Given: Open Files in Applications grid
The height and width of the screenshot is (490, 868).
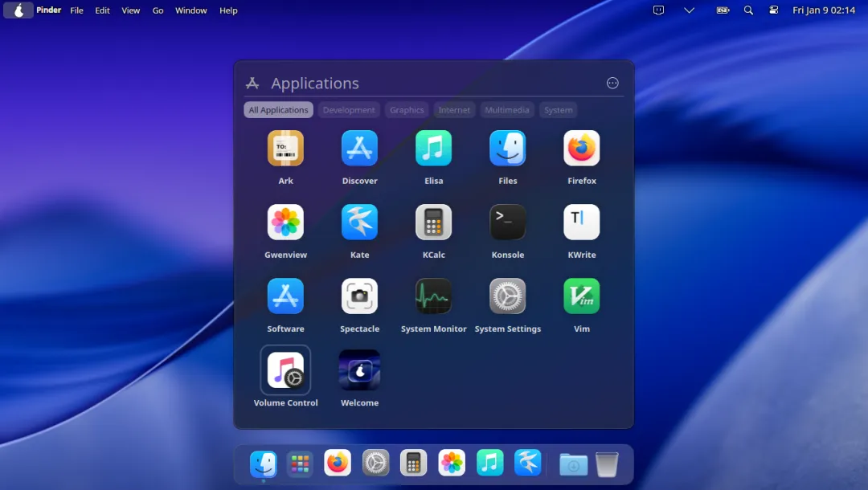Looking at the screenshot, I should (508, 149).
